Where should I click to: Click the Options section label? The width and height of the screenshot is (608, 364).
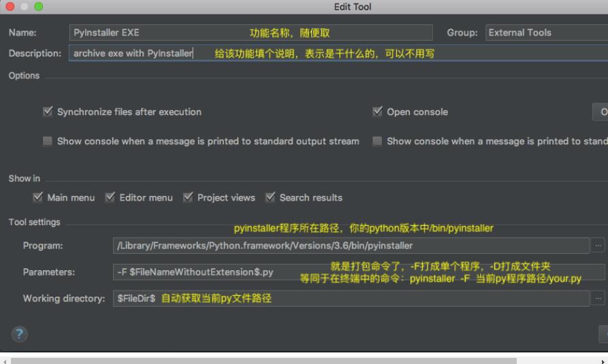[24, 76]
